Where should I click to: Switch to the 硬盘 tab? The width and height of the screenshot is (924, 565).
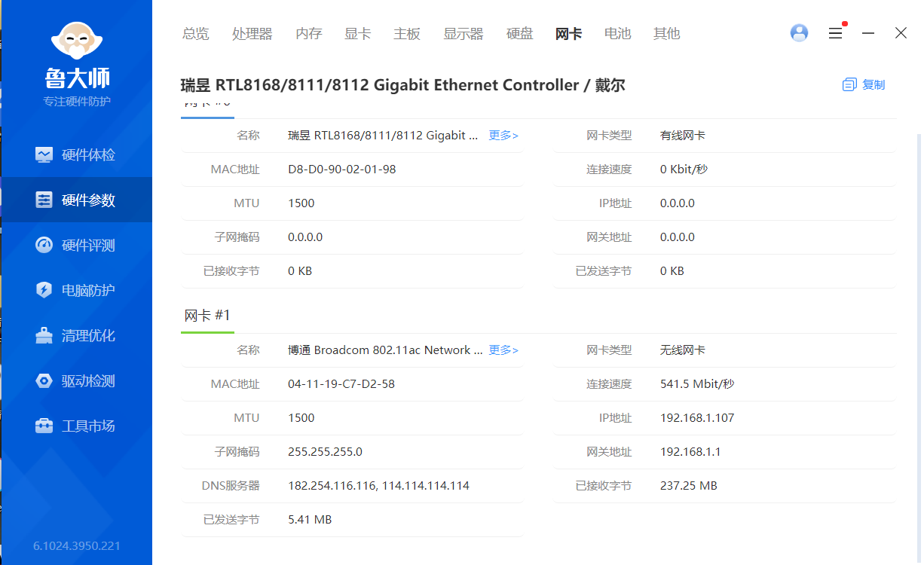point(520,34)
